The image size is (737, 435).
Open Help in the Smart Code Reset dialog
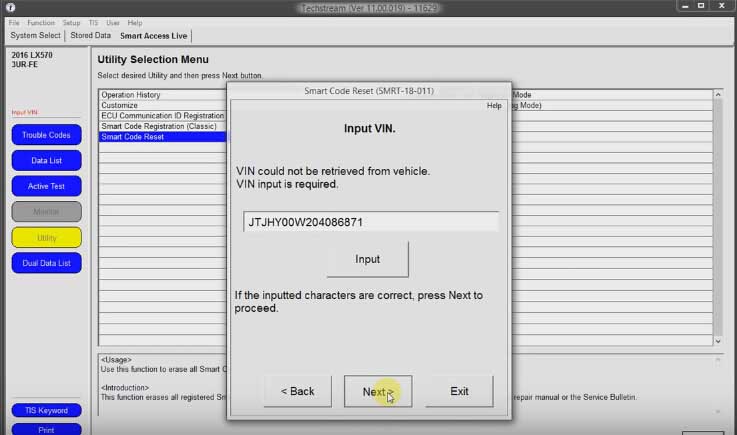click(493, 105)
